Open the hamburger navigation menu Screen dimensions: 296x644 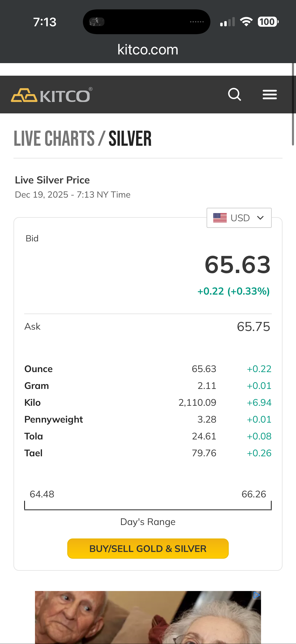point(270,95)
